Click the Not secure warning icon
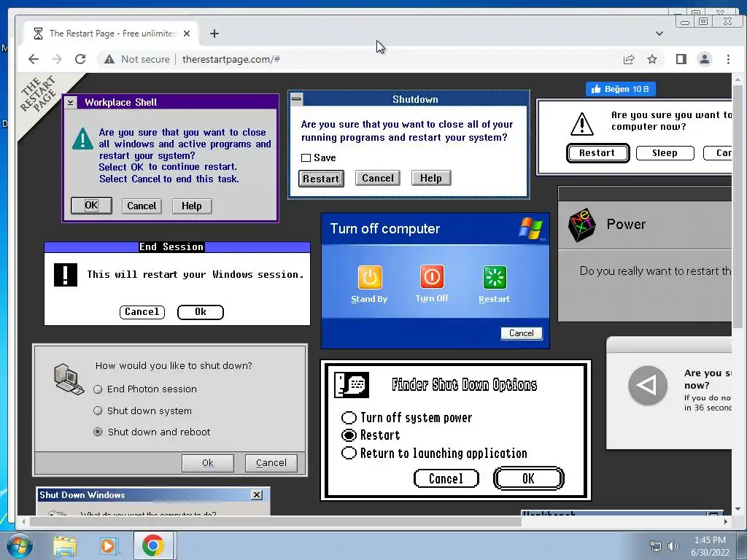The width and height of the screenshot is (747, 560). (109, 59)
